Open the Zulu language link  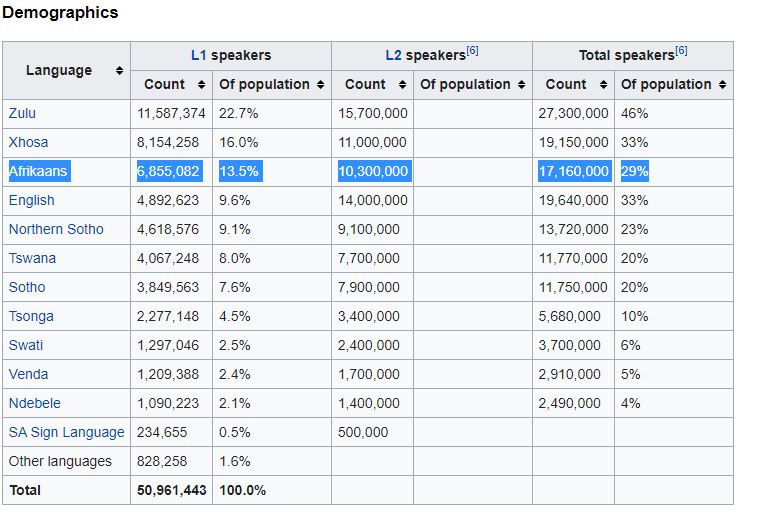click(22, 113)
